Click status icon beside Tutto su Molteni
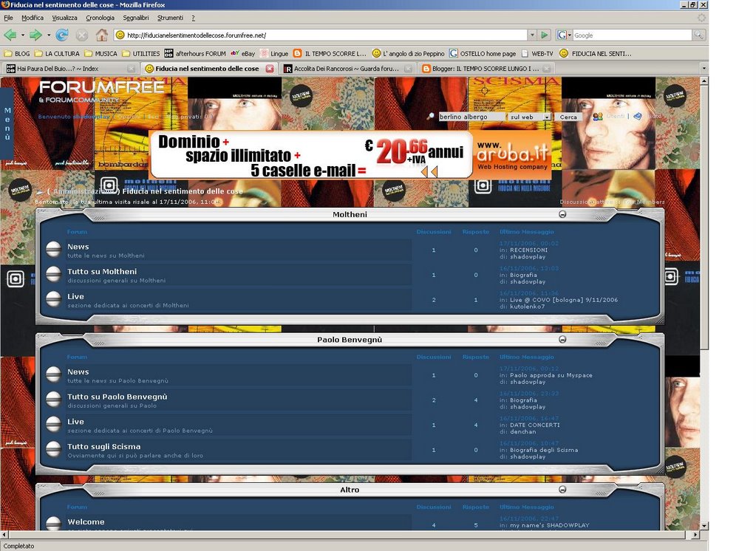 coord(53,274)
